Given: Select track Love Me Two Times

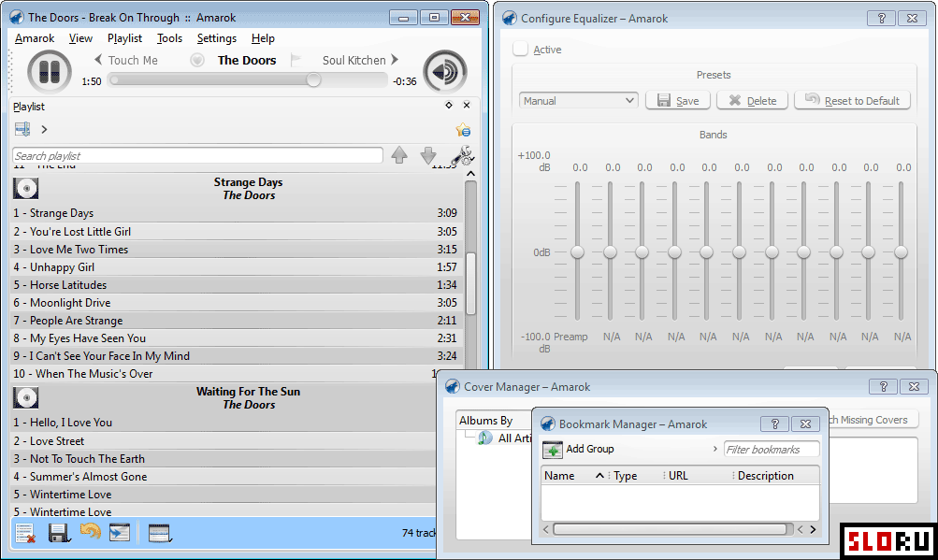Looking at the screenshot, I should pyautogui.click(x=236, y=250).
